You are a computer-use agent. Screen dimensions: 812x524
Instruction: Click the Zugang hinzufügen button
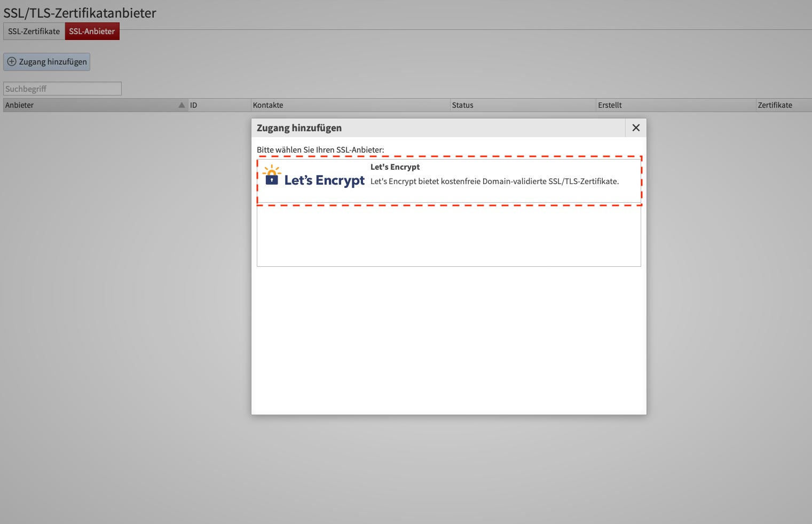click(47, 62)
